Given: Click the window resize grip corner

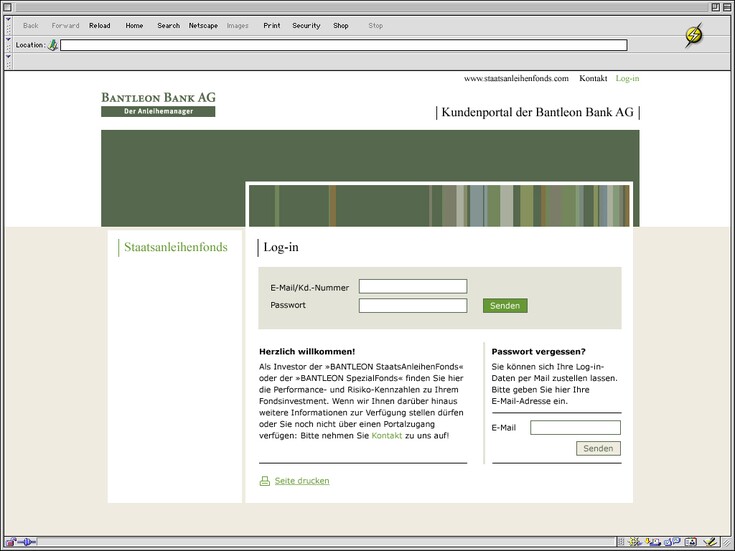Looking at the screenshot, I should pyautogui.click(x=727, y=542).
